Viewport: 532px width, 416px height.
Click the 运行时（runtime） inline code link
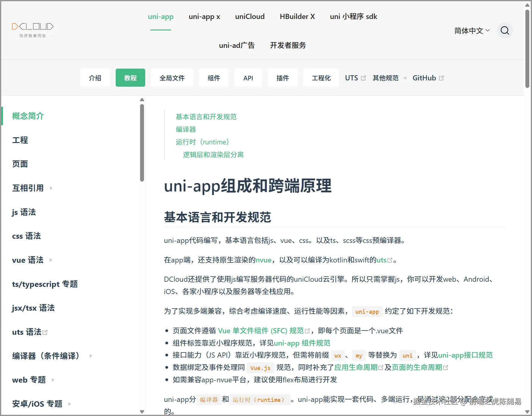[260, 400]
